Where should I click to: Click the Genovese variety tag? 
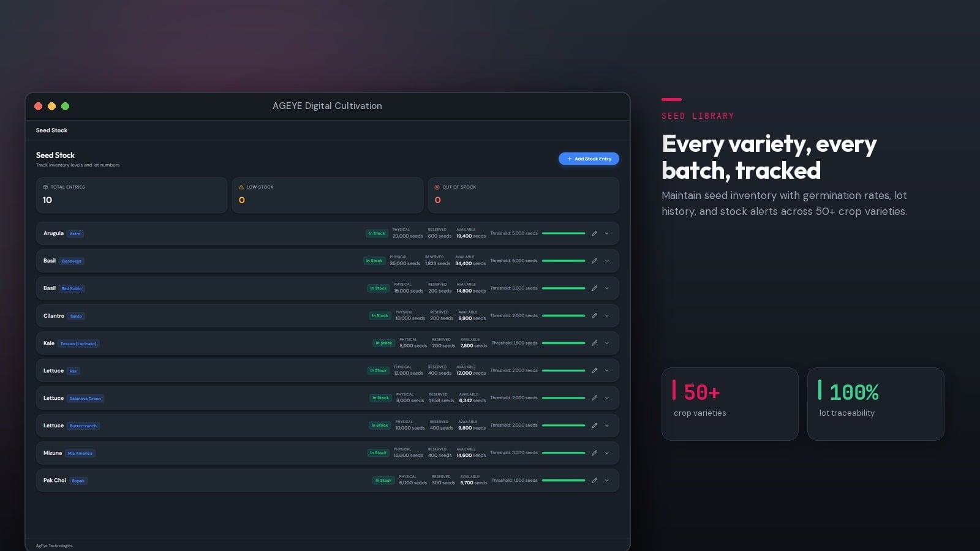[72, 261]
